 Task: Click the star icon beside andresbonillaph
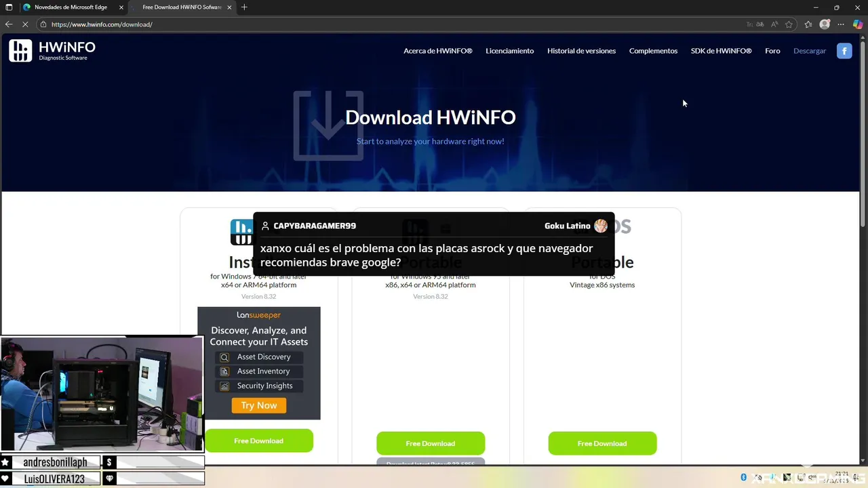click(5, 462)
